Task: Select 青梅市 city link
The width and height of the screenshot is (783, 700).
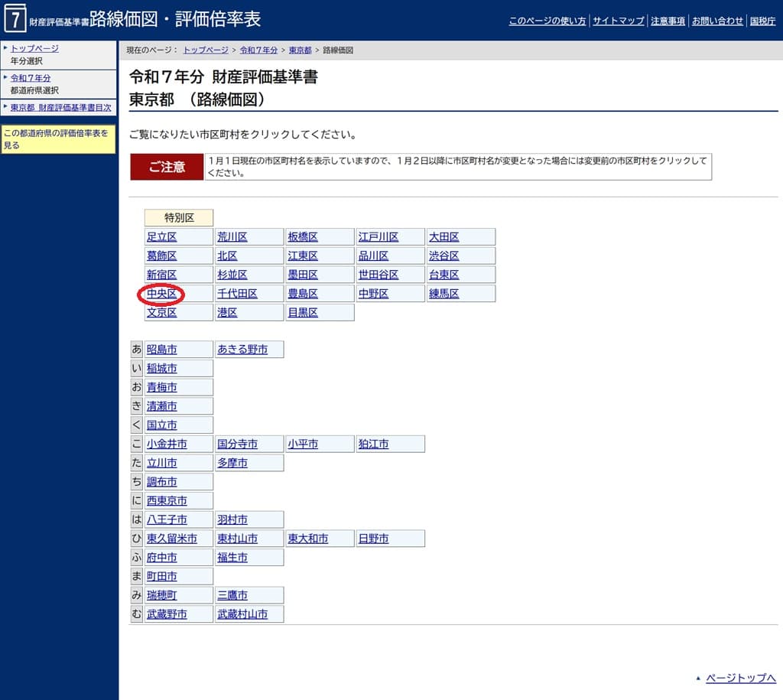Action: pyautogui.click(x=162, y=387)
